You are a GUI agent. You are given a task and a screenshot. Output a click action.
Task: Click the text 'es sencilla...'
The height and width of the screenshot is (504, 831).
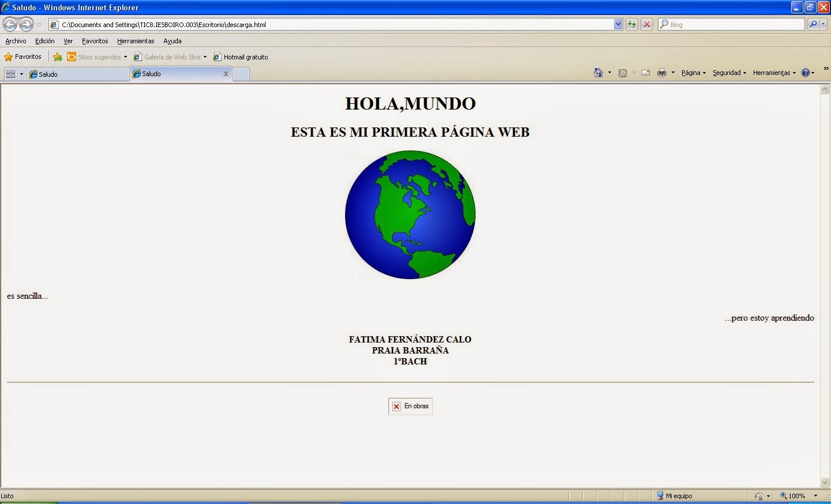tap(27, 296)
